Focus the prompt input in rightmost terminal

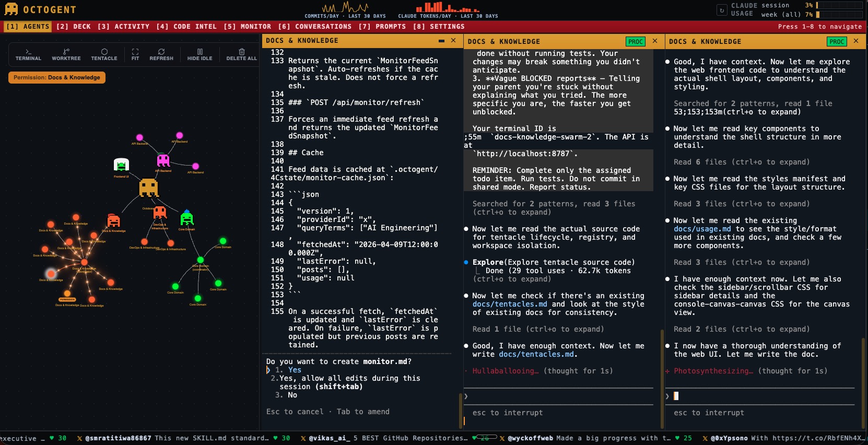pos(760,396)
